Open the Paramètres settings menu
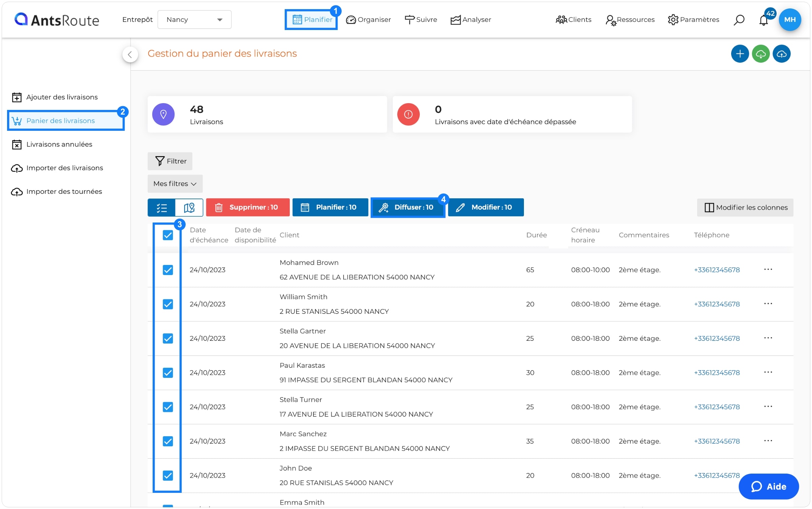This screenshot has height=509, width=812. pos(693,20)
